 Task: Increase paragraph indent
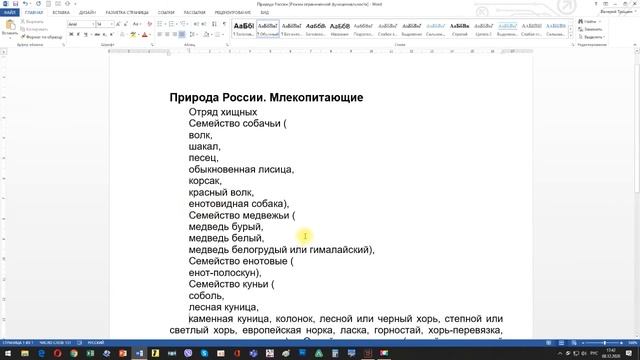pyautogui.click(x=204, y=24)
